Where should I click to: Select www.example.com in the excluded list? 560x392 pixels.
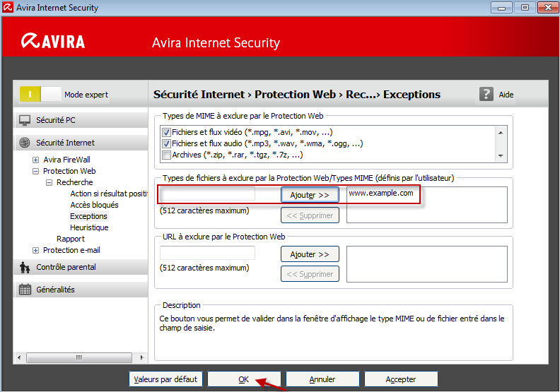point(380,194)
